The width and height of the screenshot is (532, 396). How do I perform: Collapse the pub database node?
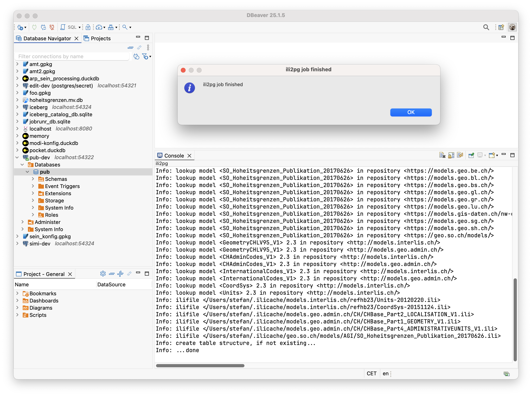28,172
